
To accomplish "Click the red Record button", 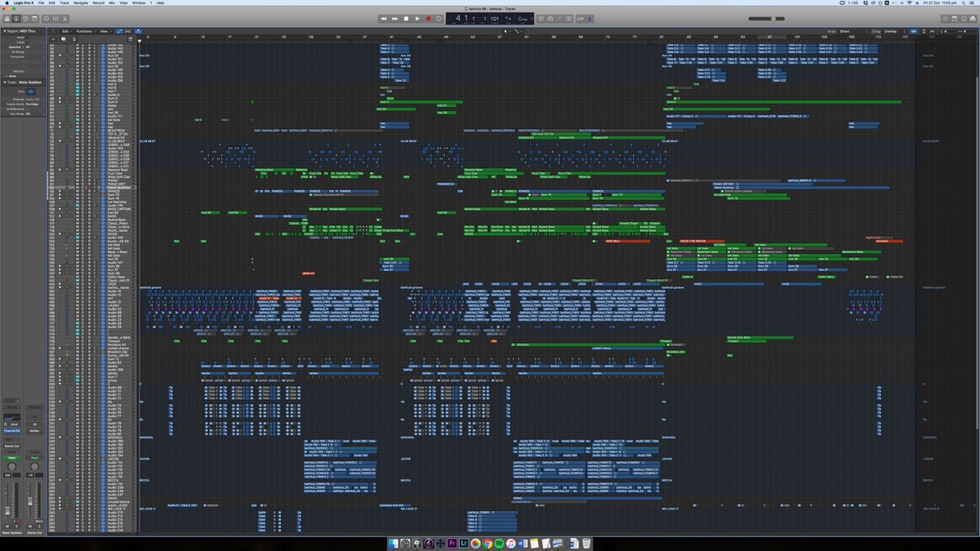I will point(428,18).
